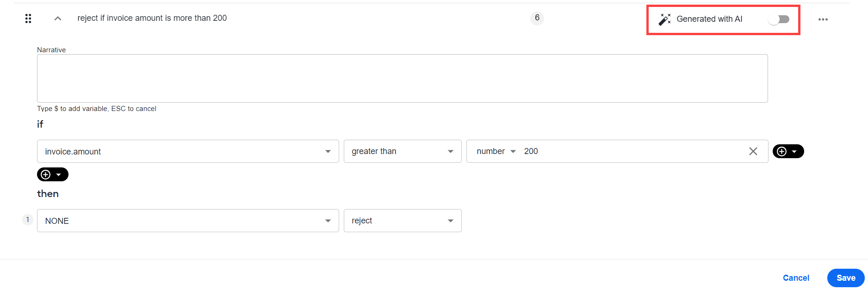The width and height of the screenshot is (868, 296).
Task: Open the reject outcome dropdown
Action: 403,221
